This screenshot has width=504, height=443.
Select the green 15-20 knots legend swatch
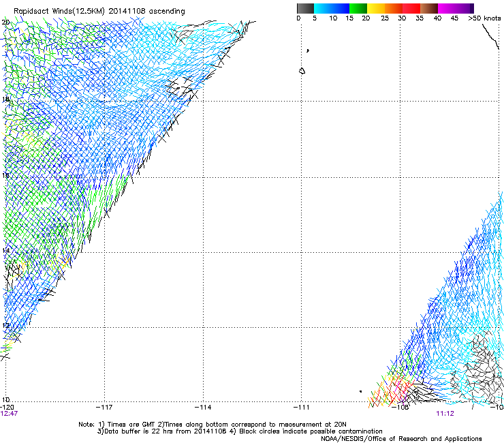click(358, 8)
